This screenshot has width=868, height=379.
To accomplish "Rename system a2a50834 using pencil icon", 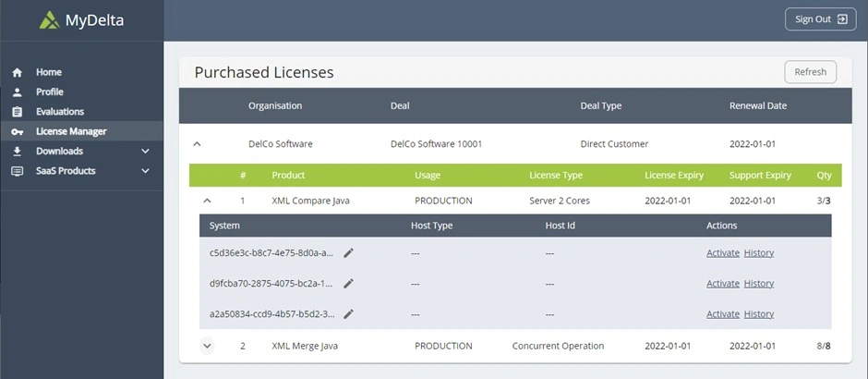I will [348, 314].
